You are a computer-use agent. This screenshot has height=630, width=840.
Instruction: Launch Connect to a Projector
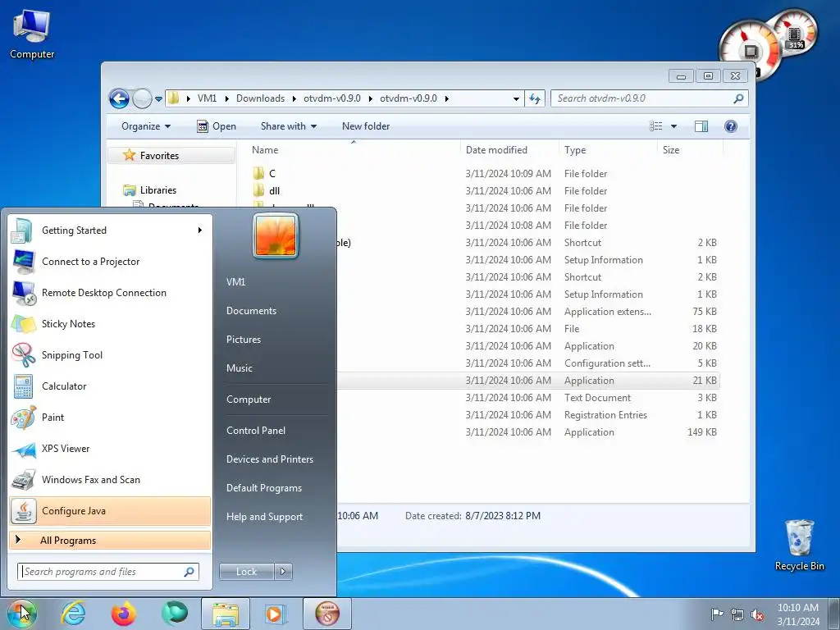[110, 262]
